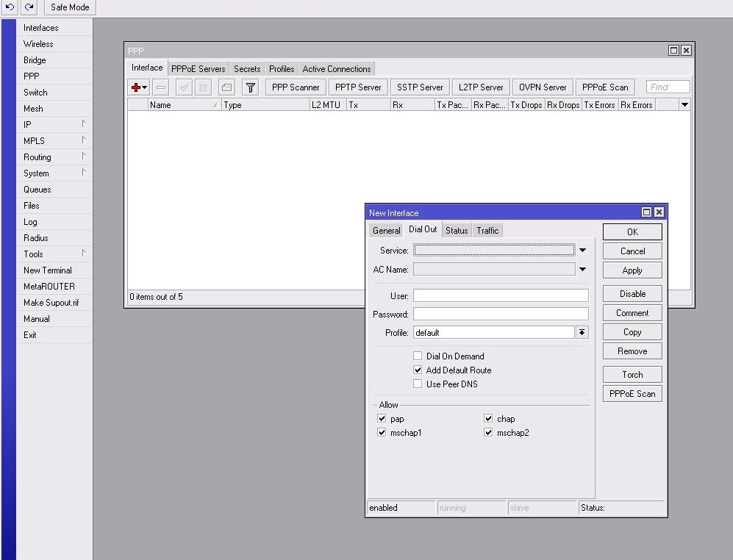The image size is (733, 560).
Task: Maximize the PPP window
Action: coord(673,51)
